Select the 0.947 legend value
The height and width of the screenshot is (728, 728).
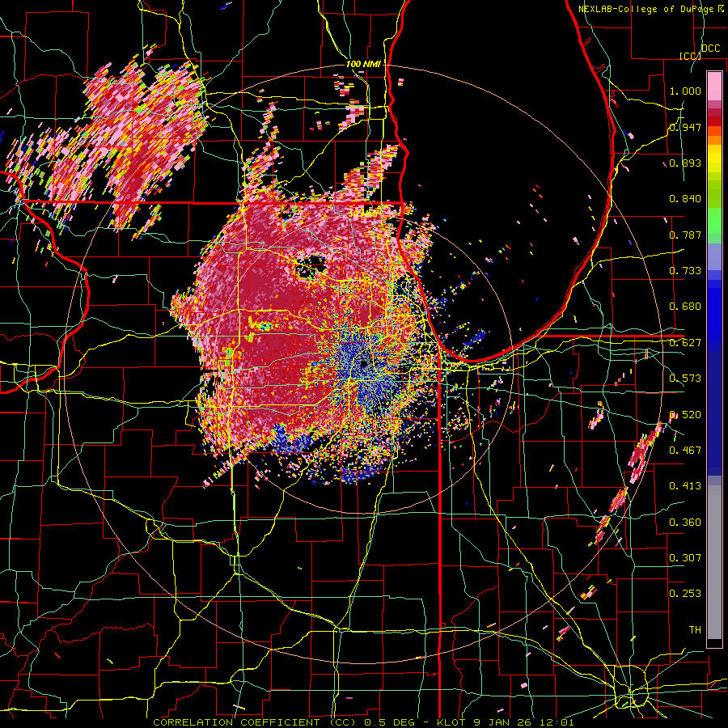tap(685, 127)
